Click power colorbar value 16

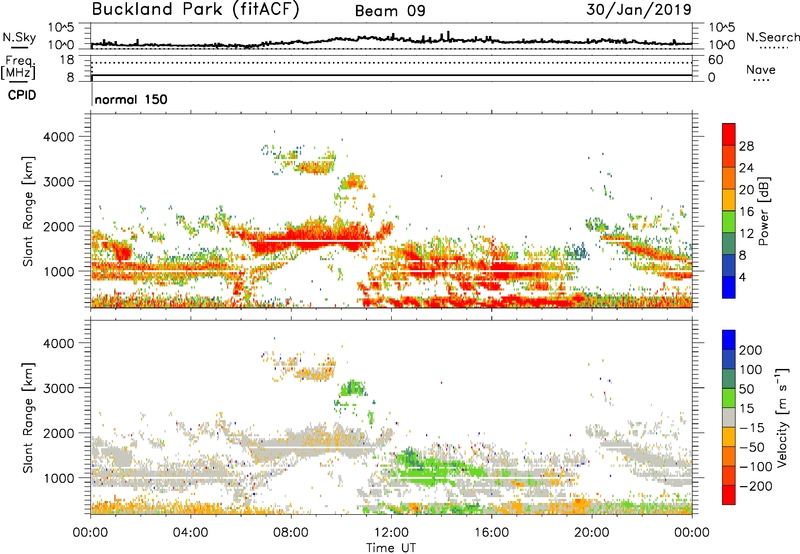click(746, 211)
